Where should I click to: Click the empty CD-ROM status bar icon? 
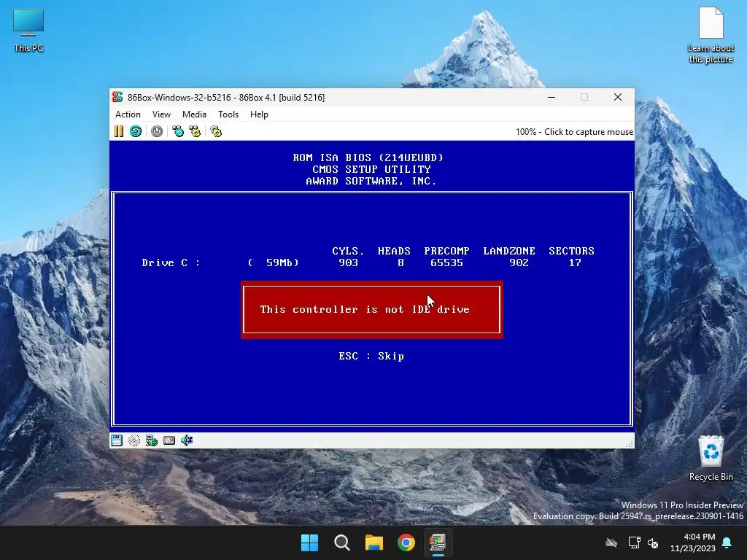click(134, 440)
